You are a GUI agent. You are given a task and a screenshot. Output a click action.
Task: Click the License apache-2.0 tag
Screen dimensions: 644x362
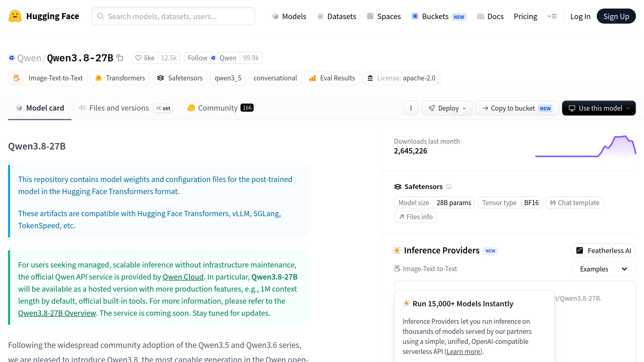click(x=402, y=78)
